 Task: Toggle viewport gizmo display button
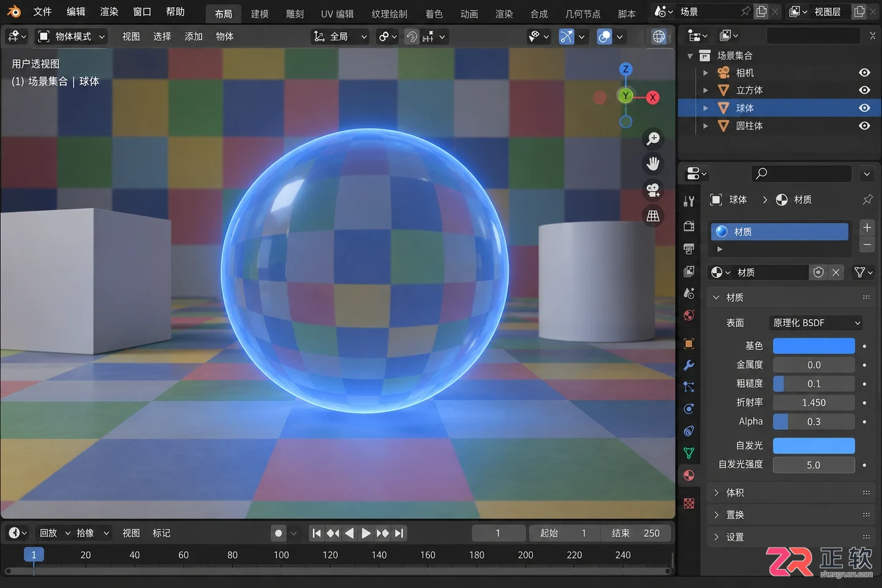pyautogui.click(x=567, y=37)
